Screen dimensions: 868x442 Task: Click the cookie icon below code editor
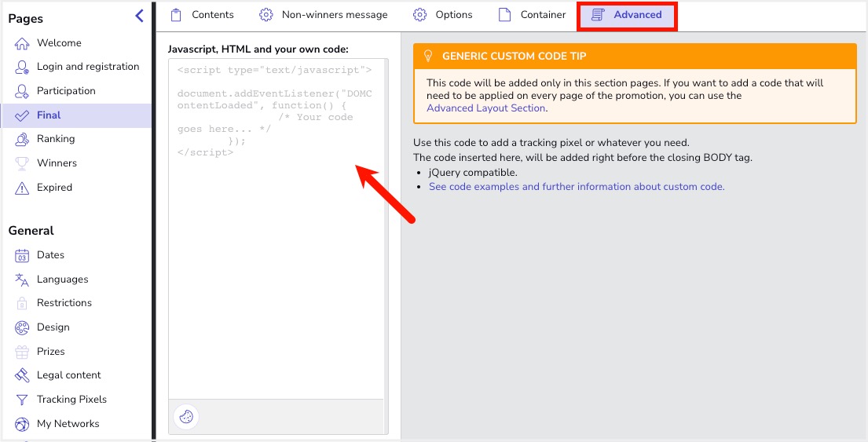(x=186, y=416)
